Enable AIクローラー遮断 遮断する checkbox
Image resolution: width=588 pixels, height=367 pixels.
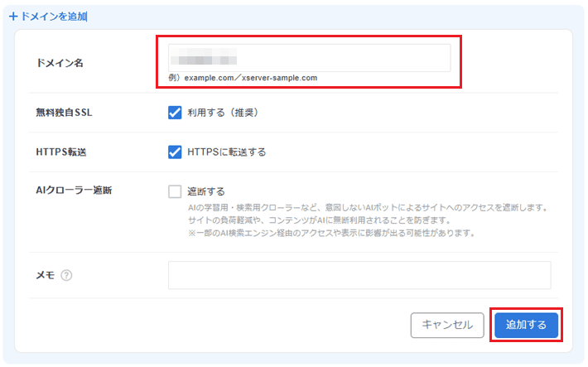(x=175, y=191)
